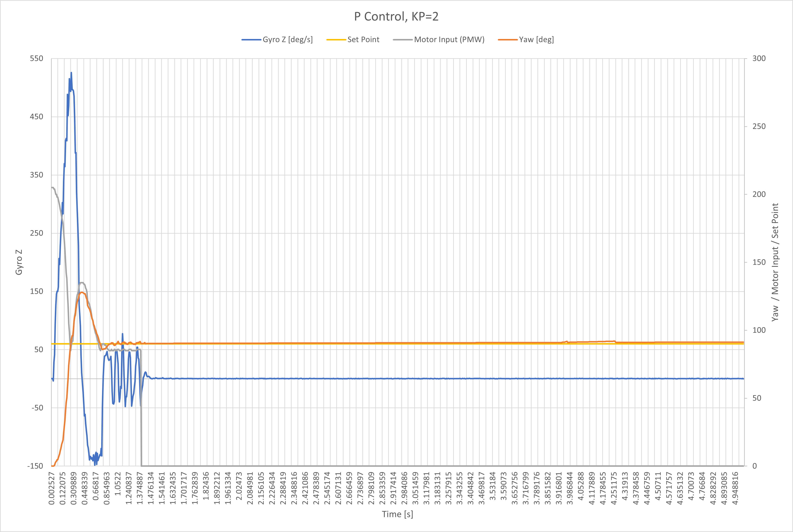This screenshot has width=793, height=532.
Task: Click the "Yaw / Motor Input / Set Point" axis title
Action: click(x=775, y=262)
